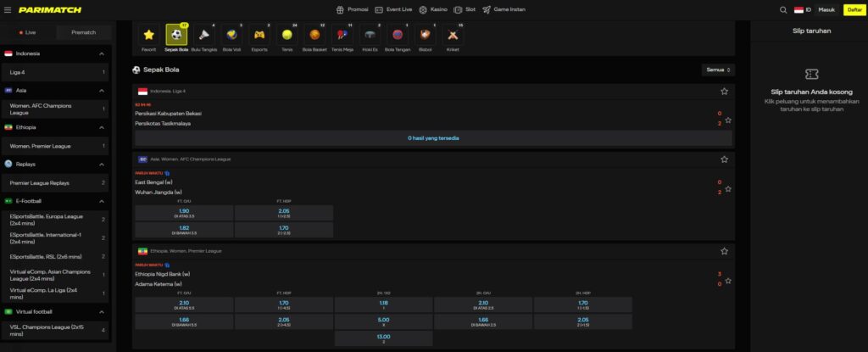Image resolution: width=868 pixels, height=352 pixels.
Task: Click the Parimatch logo
Action: click(x=50, y=10)
